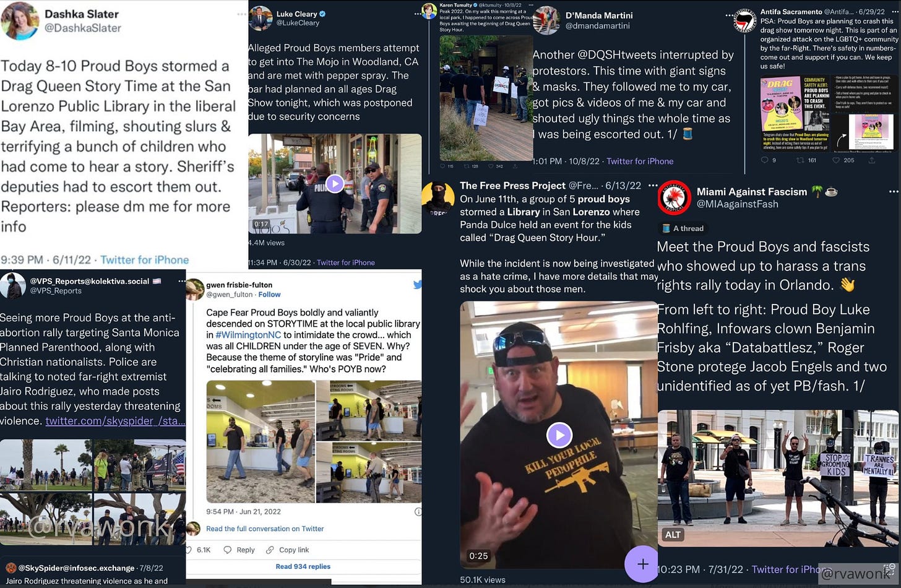Click the ALT badge on Orlando photo
Image resolution: width=901 pixels, height=588 pixels.
(x=673, y=535)
